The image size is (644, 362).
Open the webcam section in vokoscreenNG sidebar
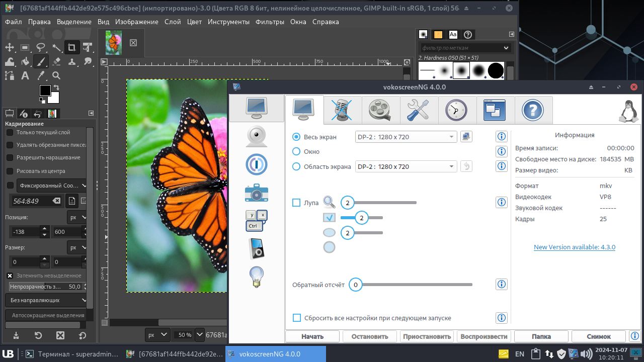256,136
